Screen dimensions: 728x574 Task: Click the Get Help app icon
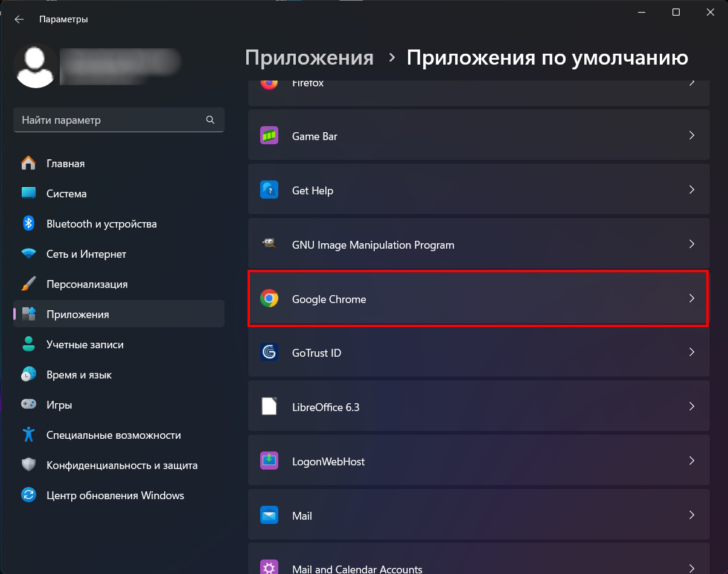269,190
